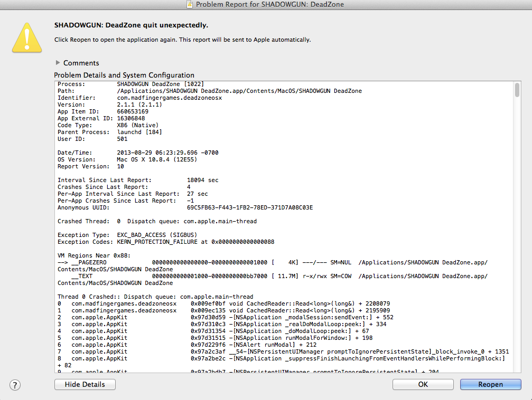Click Exception Type 'EXC_BAD_ACCESS (SIGBUS)'
This screenshot has height=400, width=532.
(157, 235)
